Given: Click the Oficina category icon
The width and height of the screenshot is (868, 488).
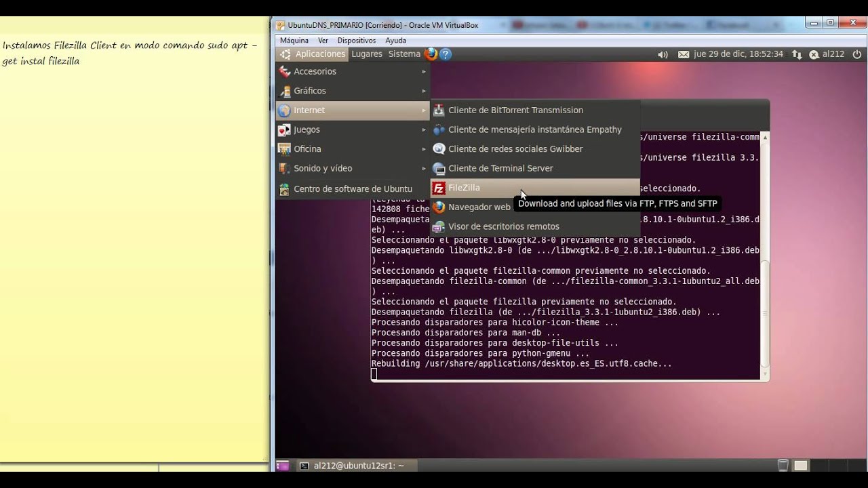Looking at the screenshot, I should (x=284, y=149).
